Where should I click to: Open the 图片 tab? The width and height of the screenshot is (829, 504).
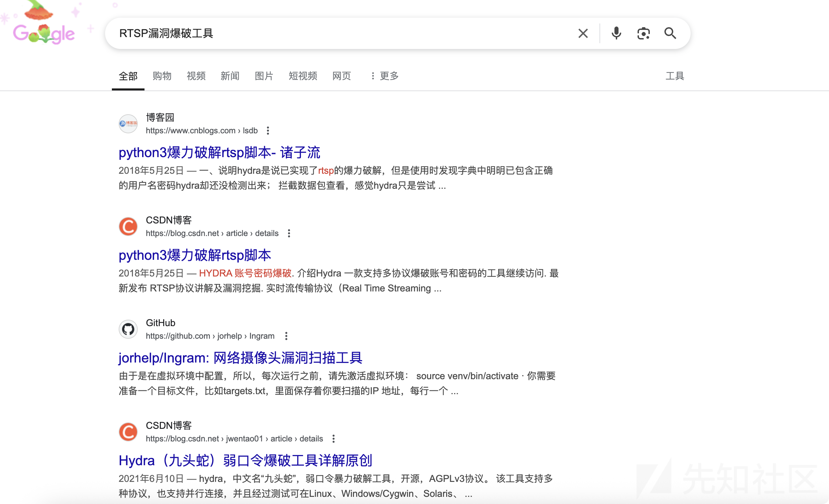[264, 76]
